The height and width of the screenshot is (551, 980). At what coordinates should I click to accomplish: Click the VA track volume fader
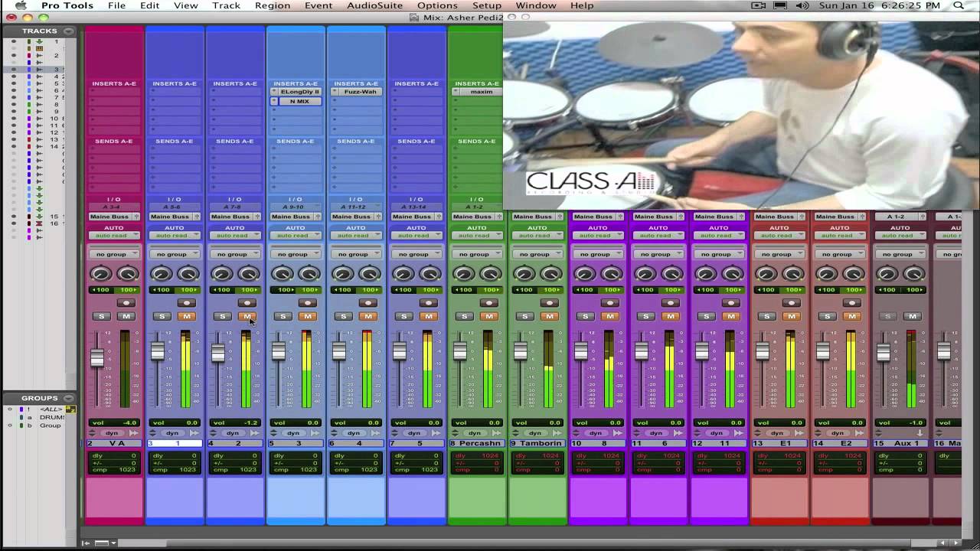click(97, 358)
